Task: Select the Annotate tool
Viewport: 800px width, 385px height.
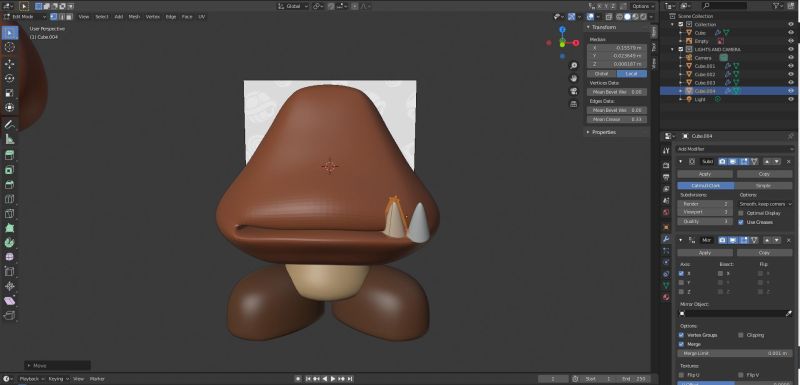Action: [x=9, y=124]
